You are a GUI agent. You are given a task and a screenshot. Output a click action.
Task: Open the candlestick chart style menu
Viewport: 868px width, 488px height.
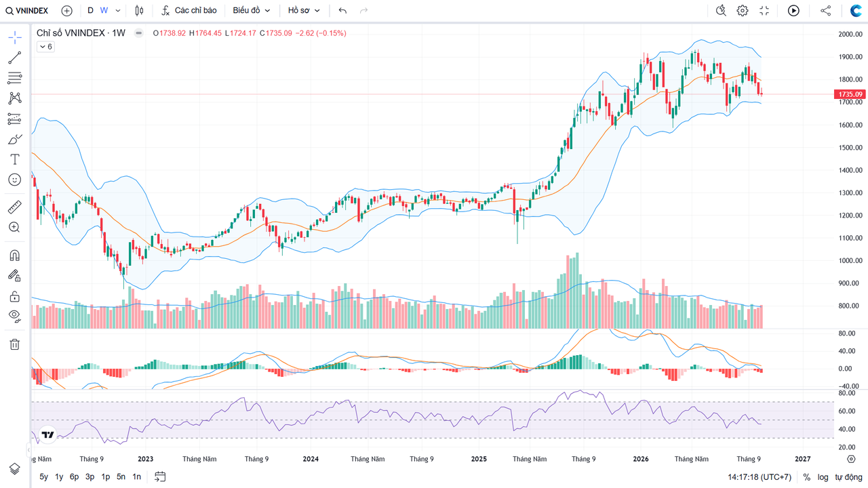140,11
